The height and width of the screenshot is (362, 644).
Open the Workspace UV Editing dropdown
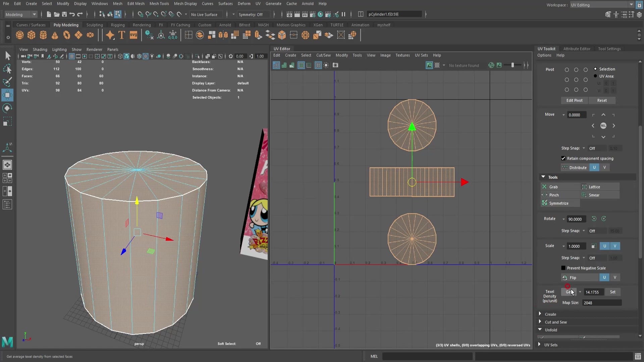[x=602, y=5]
